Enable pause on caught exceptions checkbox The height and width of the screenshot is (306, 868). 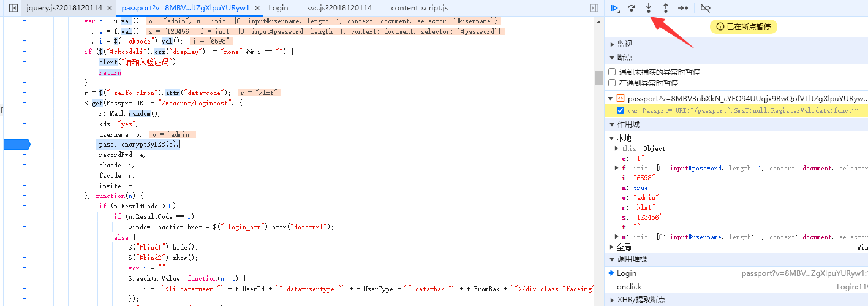click(612, 83)
